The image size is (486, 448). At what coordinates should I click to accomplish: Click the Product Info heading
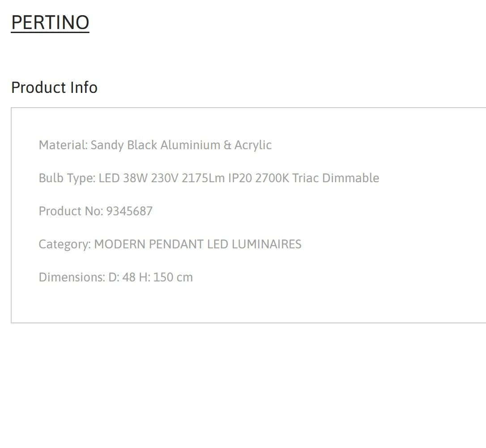click(x=54, y=87)
